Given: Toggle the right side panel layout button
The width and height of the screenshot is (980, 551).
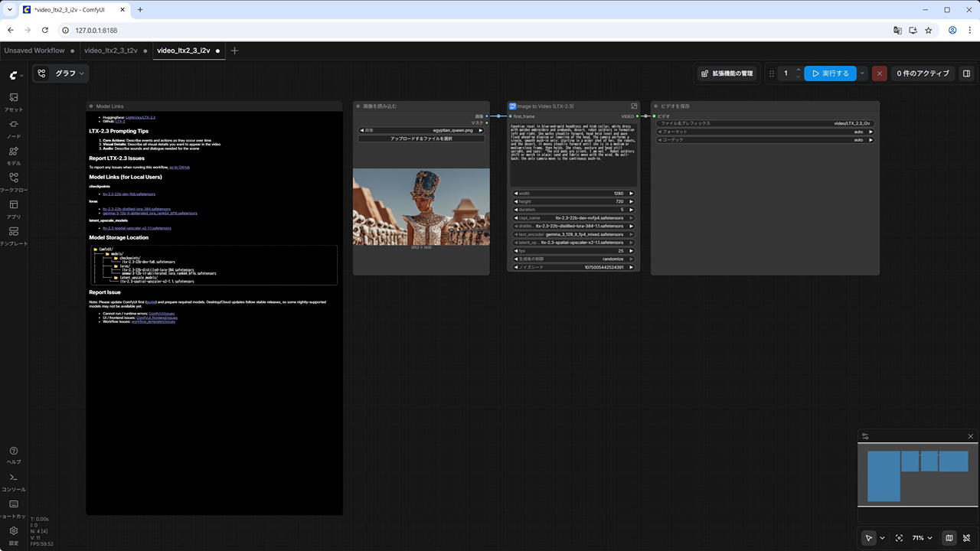Looking at the screenshot, I should 966,73.
